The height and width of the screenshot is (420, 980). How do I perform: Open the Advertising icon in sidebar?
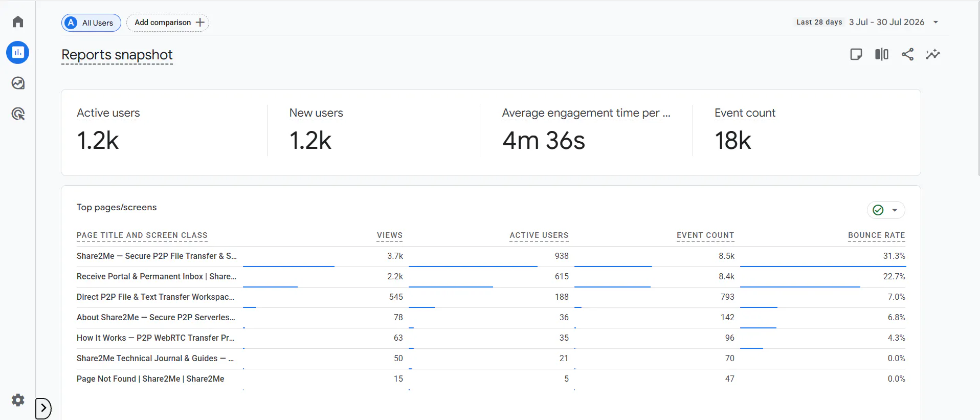click(x=18, y=114)
